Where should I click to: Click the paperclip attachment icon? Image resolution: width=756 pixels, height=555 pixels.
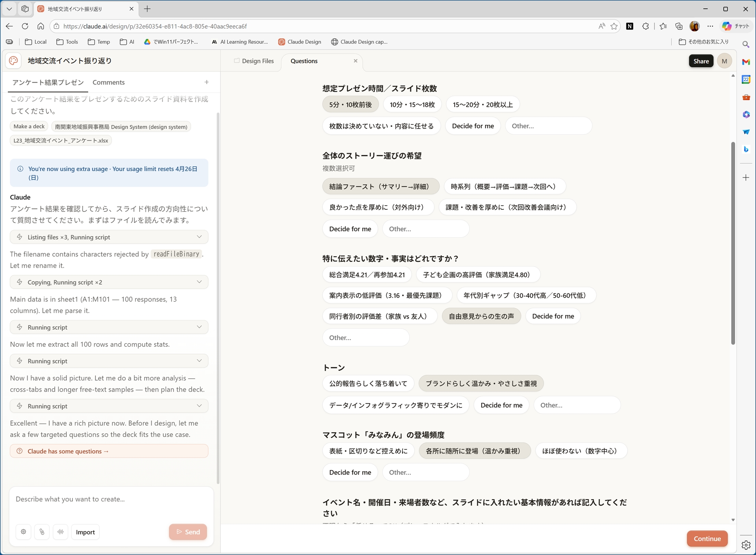point(42,532)
